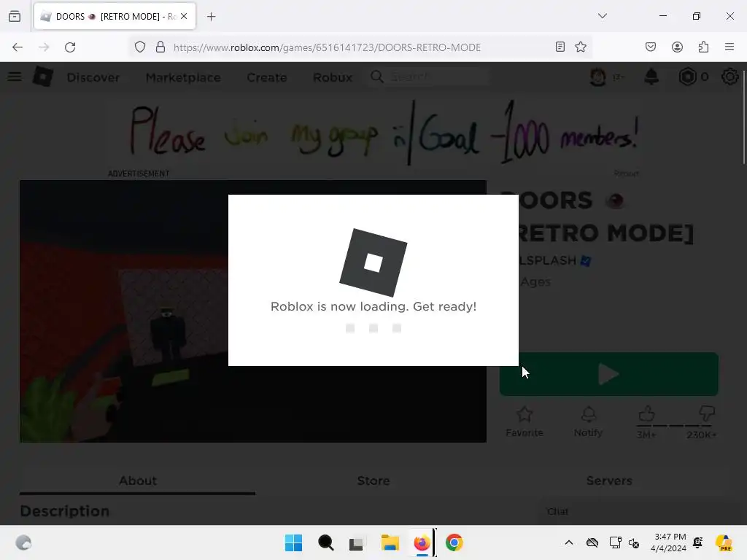Click the weather widget in the taskbar
Image resolution: width=747 pixels, height=560 pixels.
click(x=23, y=542)
